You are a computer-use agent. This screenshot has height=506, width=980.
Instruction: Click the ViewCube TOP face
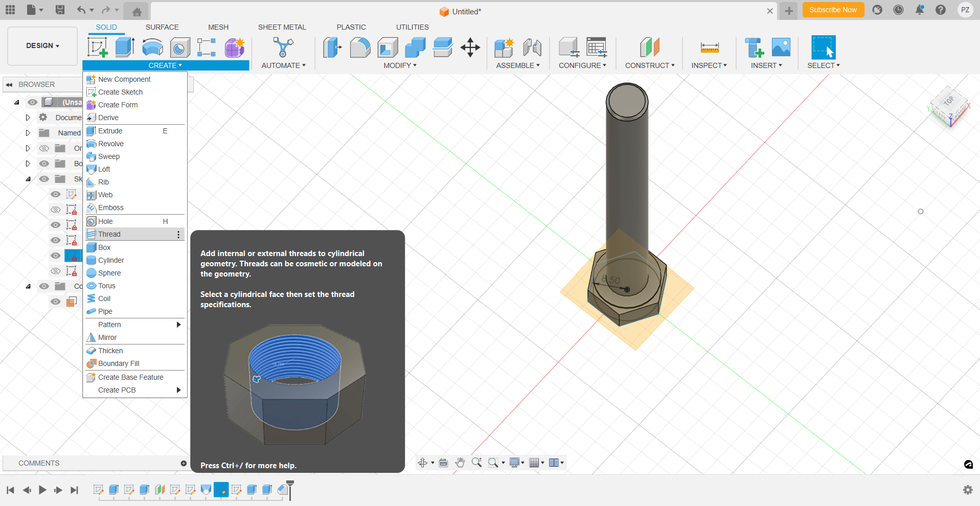[949, 101]
